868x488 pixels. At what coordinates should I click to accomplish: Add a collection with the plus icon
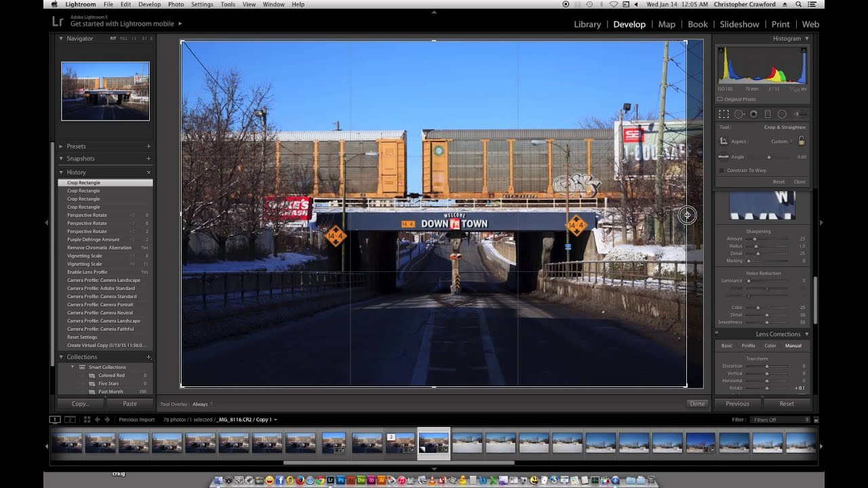[x=149, y=357]
